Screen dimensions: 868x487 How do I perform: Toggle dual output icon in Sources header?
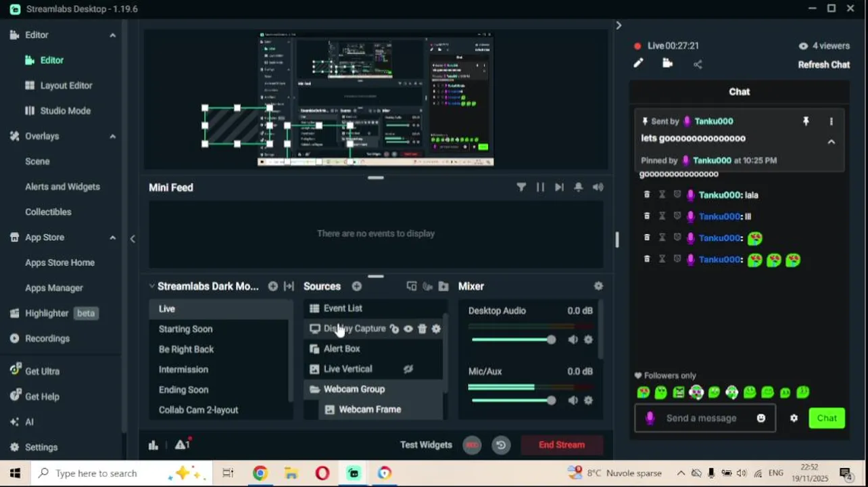(412, 286)
